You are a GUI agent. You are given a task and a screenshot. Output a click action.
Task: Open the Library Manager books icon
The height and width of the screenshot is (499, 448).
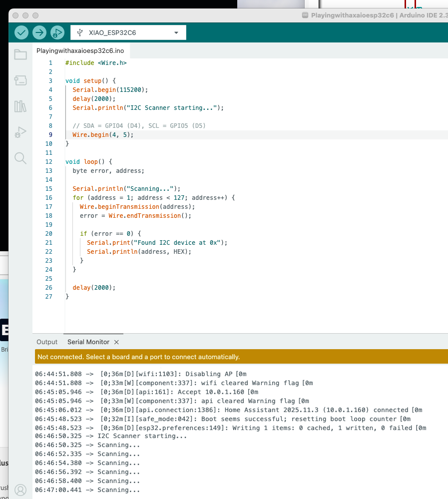point(20,106)
